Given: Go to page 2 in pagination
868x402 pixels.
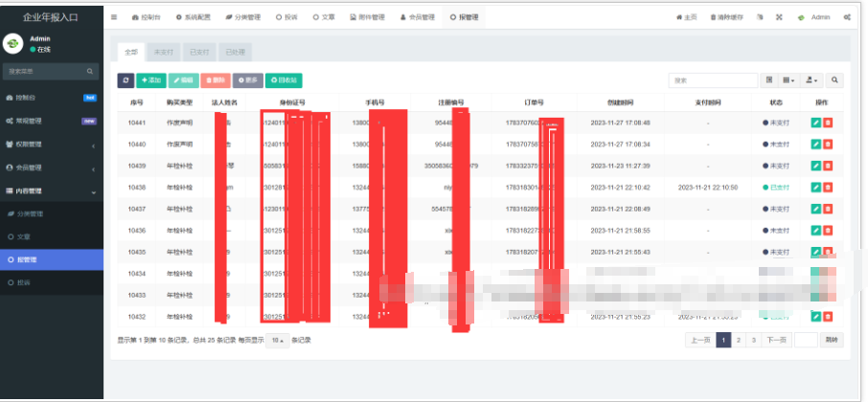Looking at the screenshot, I should 739,340.
